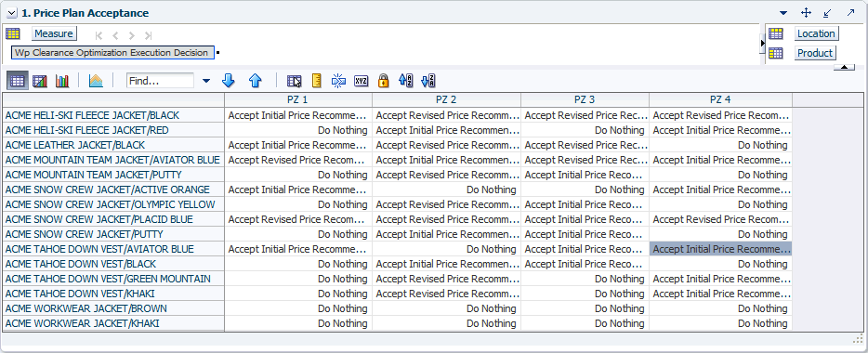The image size is (868, 353).
Task: Click the yellow ruler format icon
Action: tap(317, 81)
